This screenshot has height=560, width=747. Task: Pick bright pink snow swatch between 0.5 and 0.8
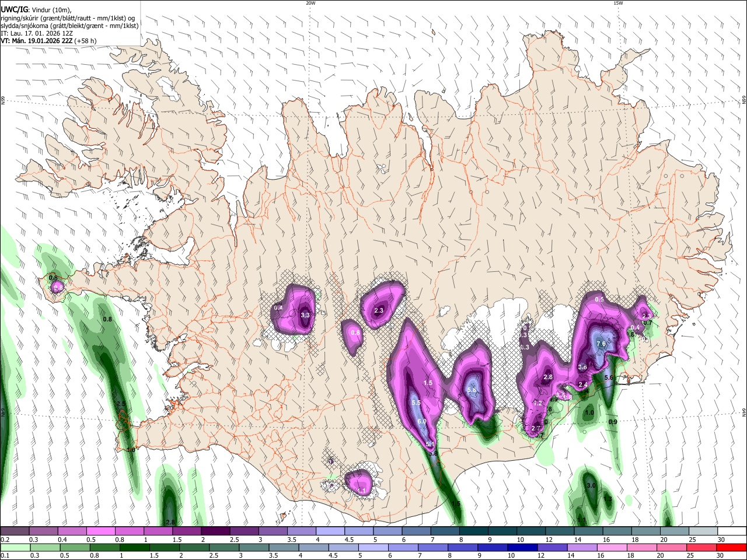click(x=101, y=531)
